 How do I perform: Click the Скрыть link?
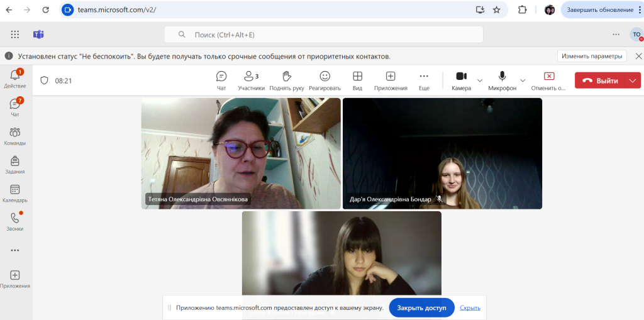tap(470, 307)
